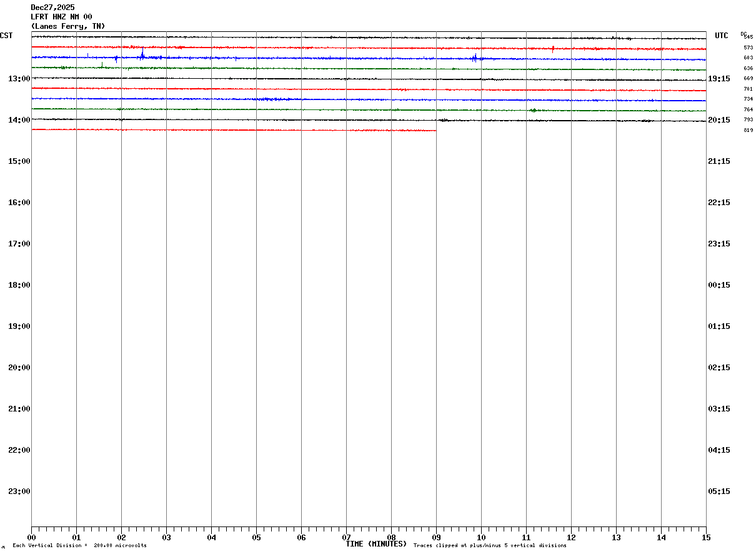This screenshot has width=756, height=554.
Task: Click the minute 10 axis label
Action: (x=481, y=538)
